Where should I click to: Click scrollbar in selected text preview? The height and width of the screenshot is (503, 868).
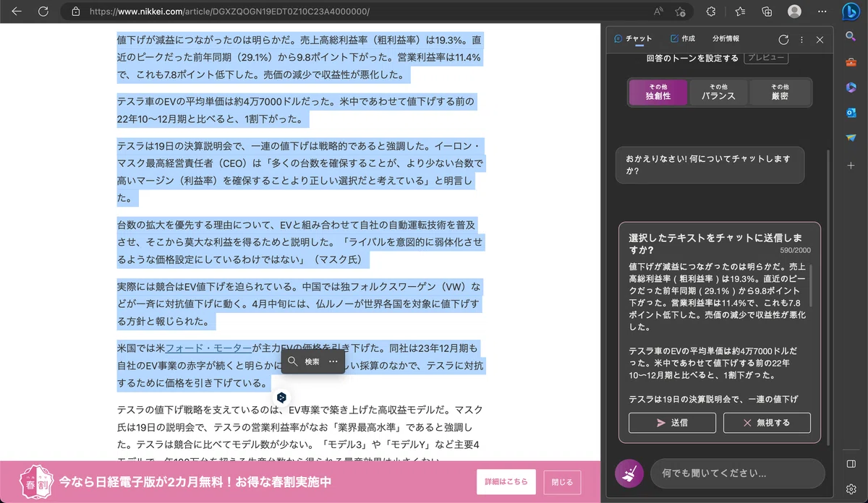click(812, 285)
